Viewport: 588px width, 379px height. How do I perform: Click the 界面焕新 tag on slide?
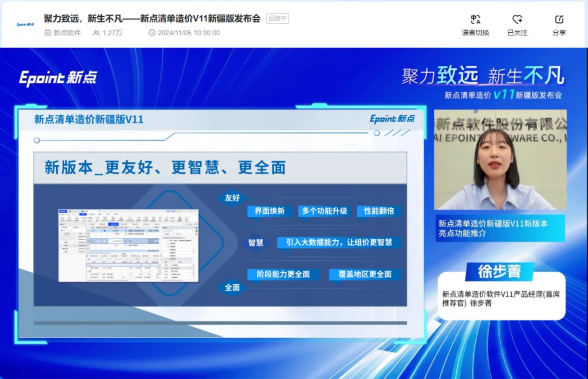click(269, 211)
